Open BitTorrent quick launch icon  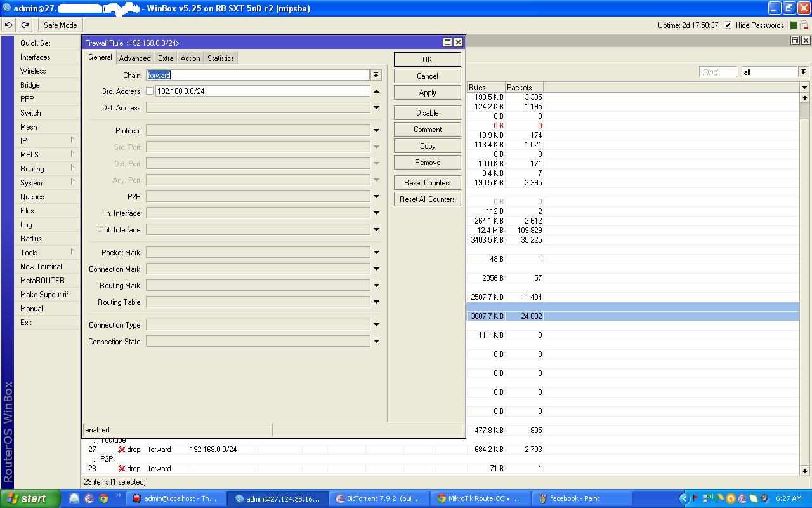[89, 498]
